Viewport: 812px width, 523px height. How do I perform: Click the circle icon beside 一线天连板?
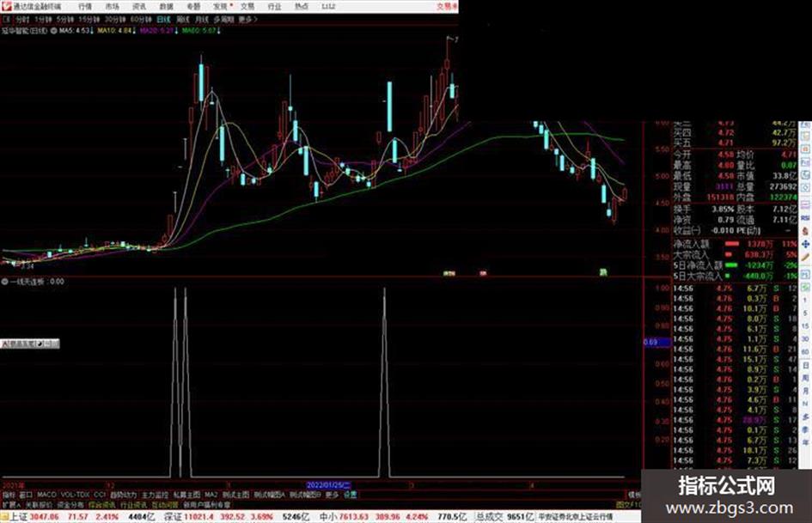click(x=4, y=282)
